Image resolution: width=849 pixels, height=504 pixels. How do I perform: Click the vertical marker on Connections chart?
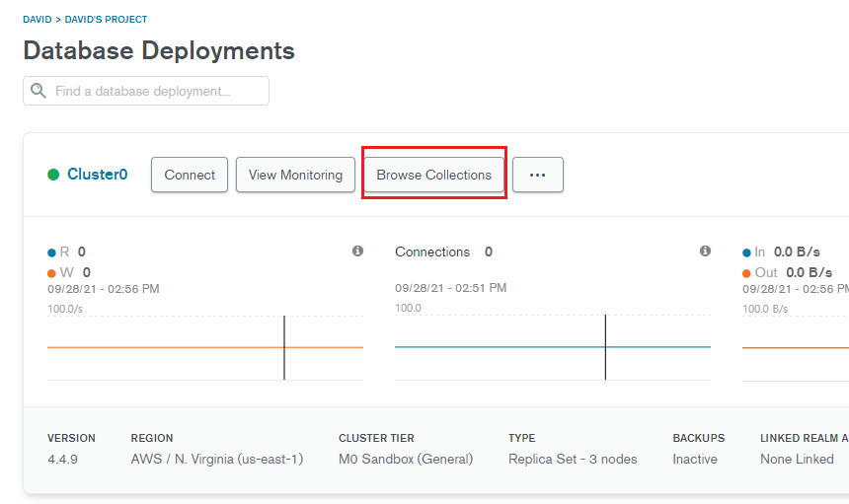click(605, 347)
